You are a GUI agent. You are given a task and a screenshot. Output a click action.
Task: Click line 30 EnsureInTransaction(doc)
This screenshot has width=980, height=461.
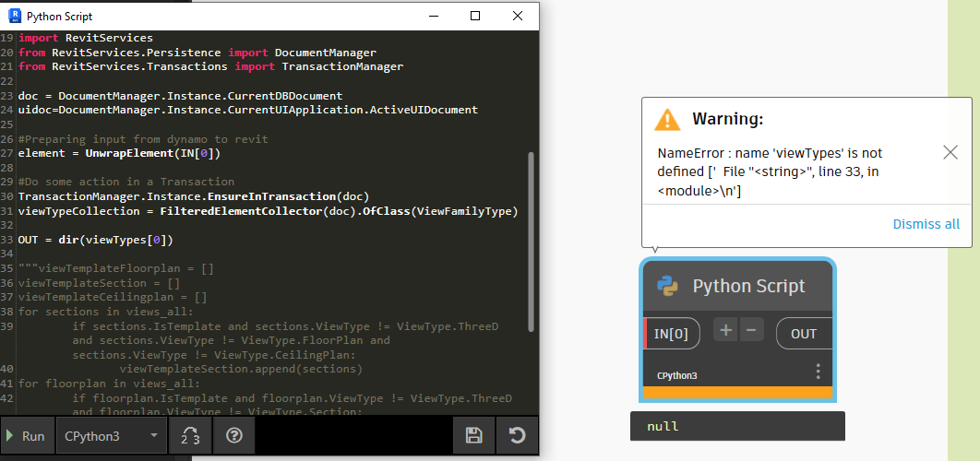(x=194, y=196)
